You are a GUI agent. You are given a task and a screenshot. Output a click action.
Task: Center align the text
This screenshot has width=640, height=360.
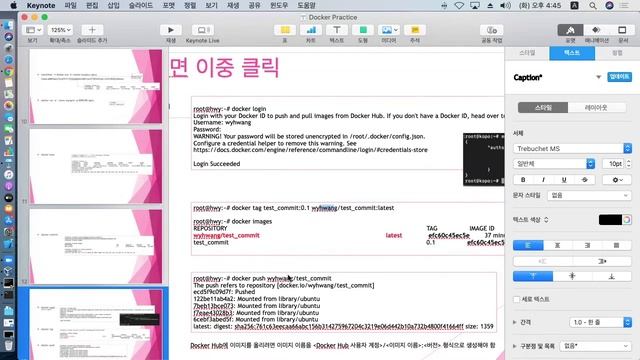558,245
